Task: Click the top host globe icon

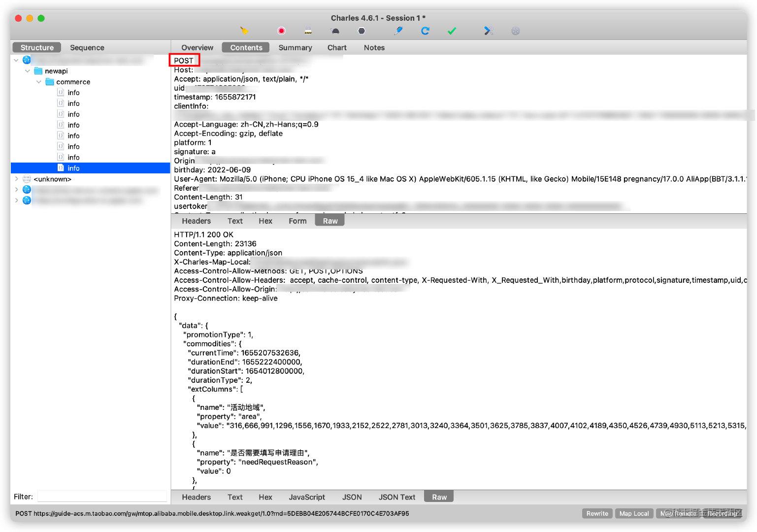Action: [27, 60]
